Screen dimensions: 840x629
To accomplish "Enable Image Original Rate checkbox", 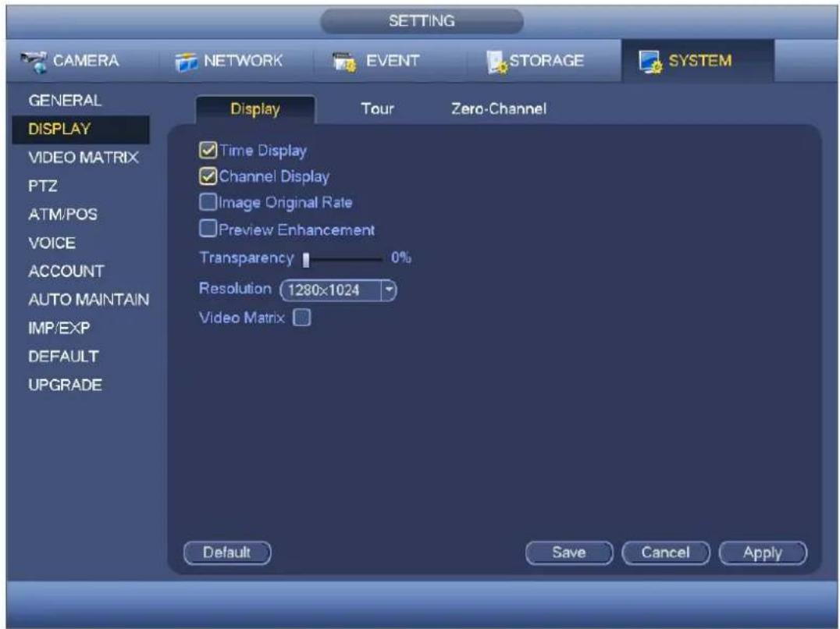I will pos(208,202).
